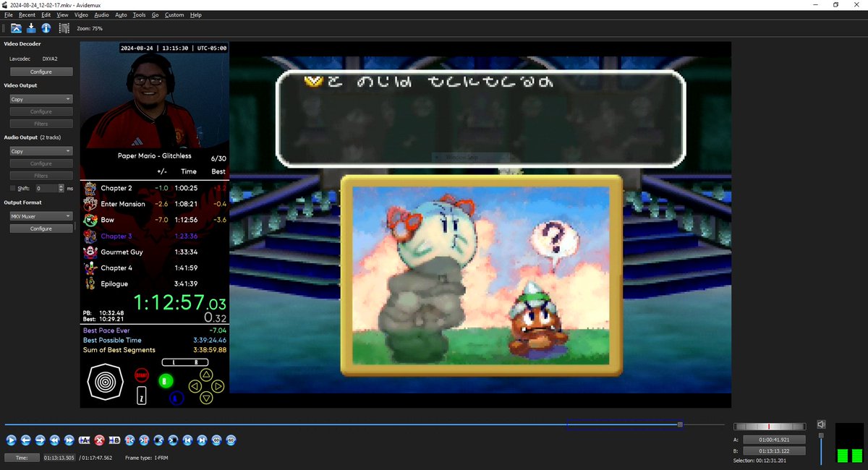Go to marker A icon
Screen dimensions: 868x470
129,440
